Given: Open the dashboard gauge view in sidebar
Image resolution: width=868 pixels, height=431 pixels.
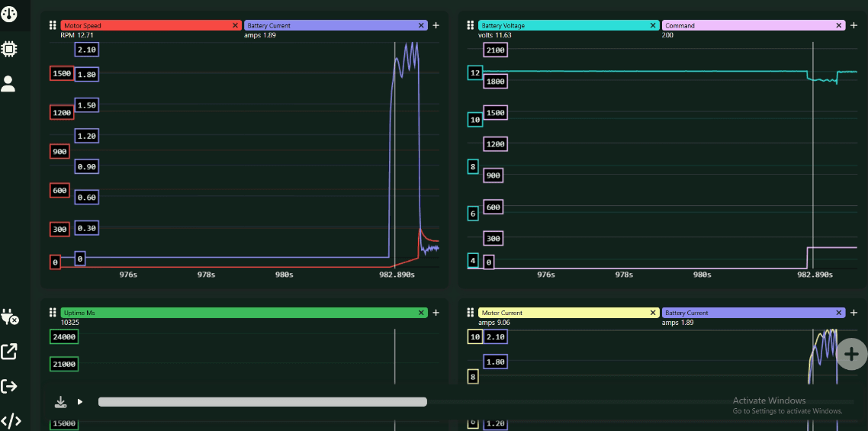Looking at the screenshot, I should point(9,13).
